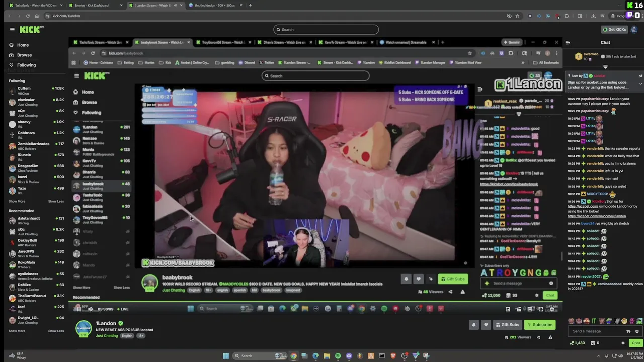Share the 1Landon stream
This screenshot has width=644, height=362.
point(538,337)
